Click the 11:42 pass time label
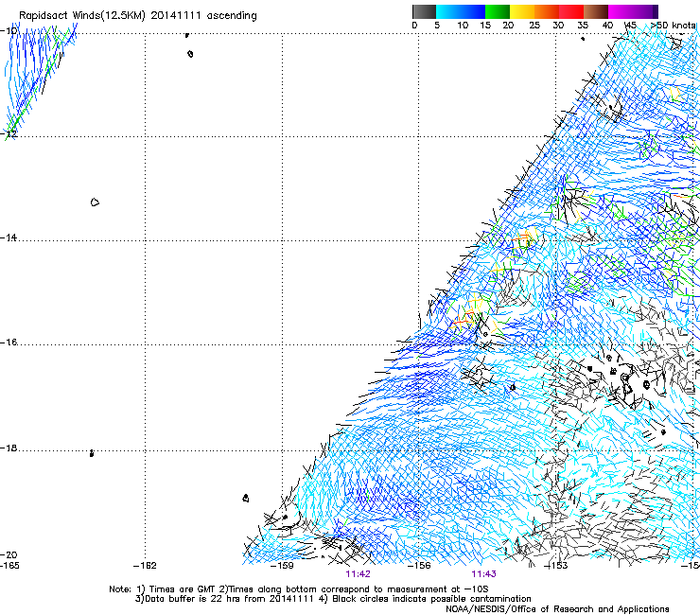The image size is (700, 615). tap(358, 574)
